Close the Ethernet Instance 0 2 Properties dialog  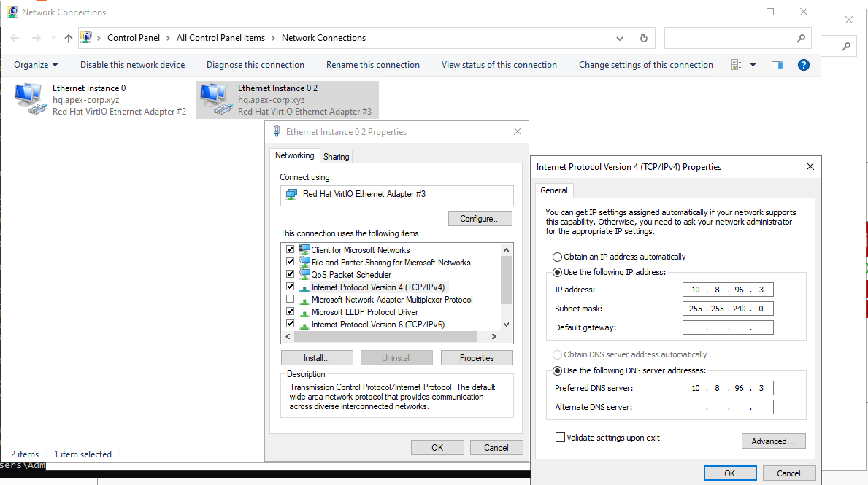point(517,131)
